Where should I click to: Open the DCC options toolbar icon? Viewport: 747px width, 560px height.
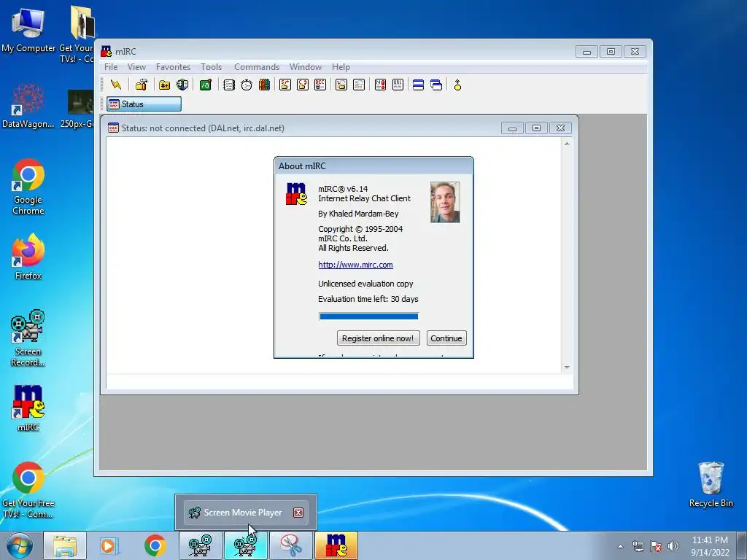click(x=320, y=85)
